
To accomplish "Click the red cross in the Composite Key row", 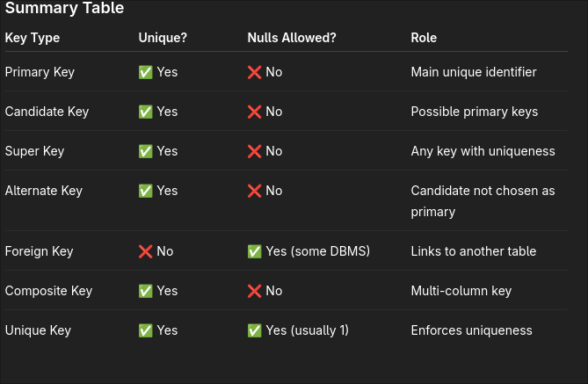I will [x=255, y=291].
